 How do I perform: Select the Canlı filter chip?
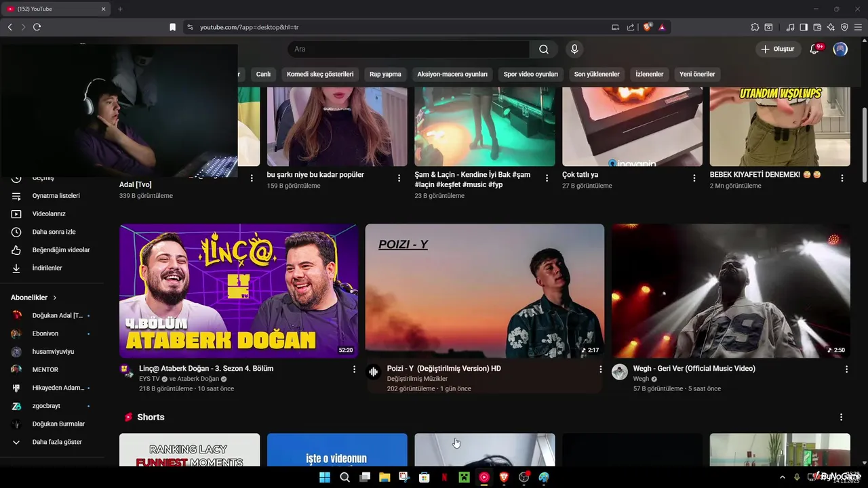(x=263, y=75)
